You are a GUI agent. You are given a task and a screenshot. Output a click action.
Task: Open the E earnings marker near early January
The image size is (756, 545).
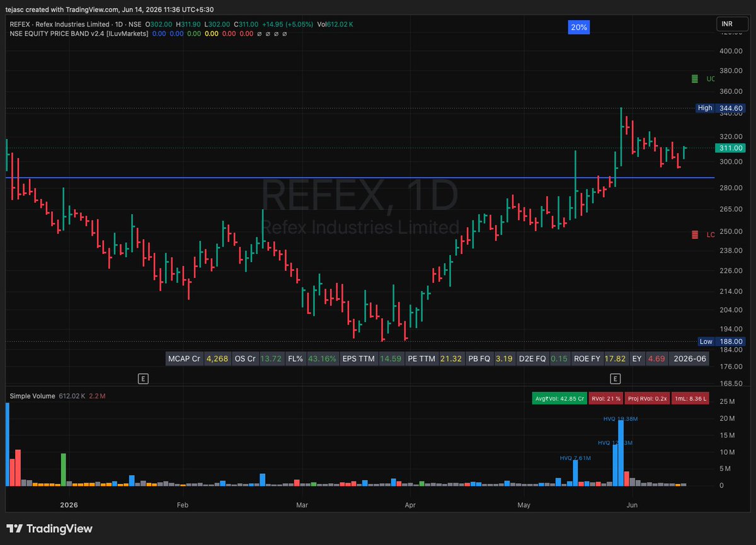pyautogui.click(x=143, y=379)
